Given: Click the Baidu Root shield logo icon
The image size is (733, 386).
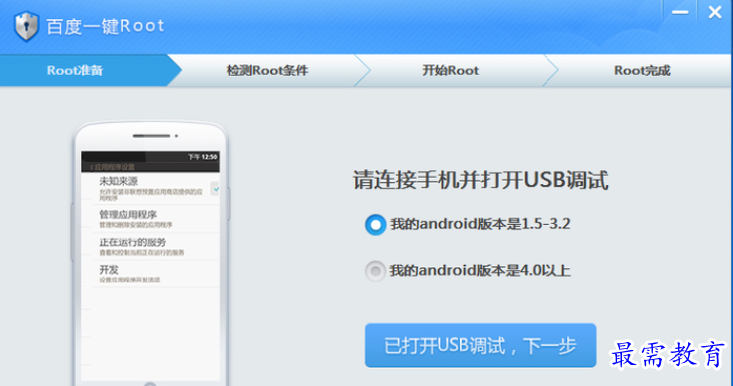Looking at the screenshot, I should 26,26.
